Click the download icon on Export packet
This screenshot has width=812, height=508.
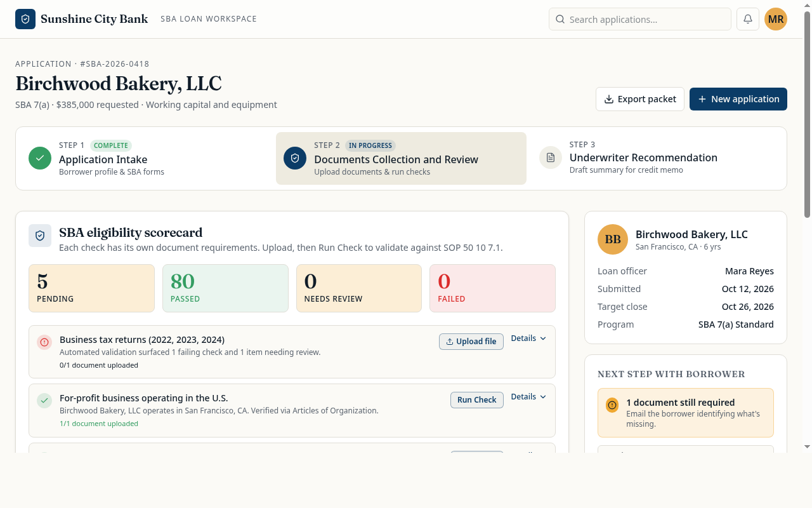[609, 99]
